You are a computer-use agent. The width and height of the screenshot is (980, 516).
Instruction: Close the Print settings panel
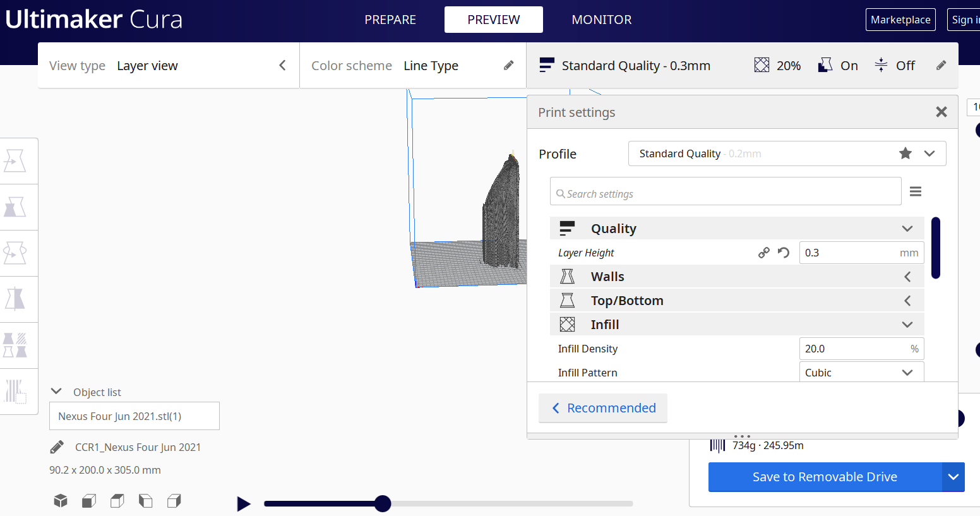pos(941,112)
